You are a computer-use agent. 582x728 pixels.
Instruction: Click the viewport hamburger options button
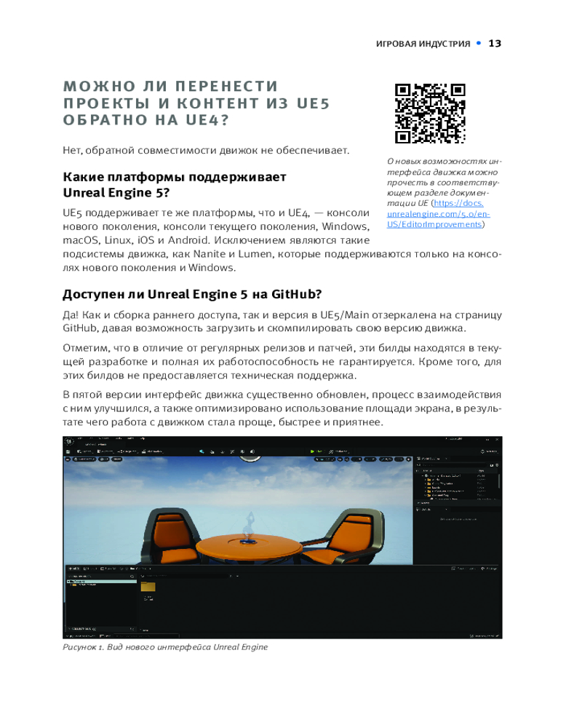68,460
